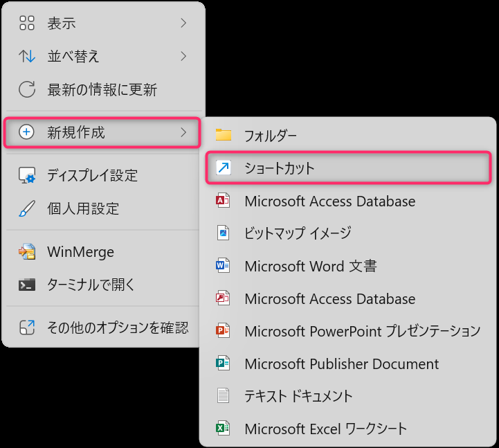Select 最新の情報に更新 to refresh

(x=103, y=89)
